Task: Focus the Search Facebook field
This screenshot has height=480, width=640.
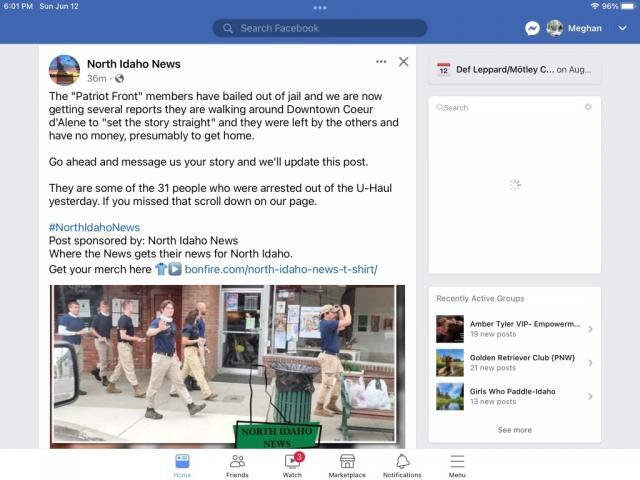Action: click(320, 28)
